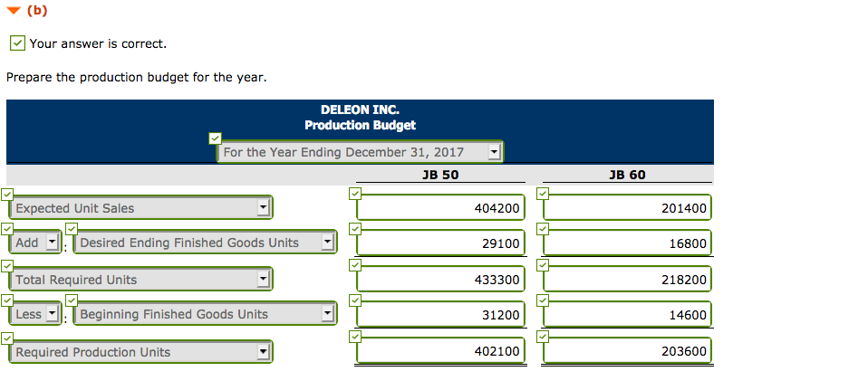The image size is (868, 381).
Task: Click the checkmark icon above the 203600 field
Action: (543, 337)
